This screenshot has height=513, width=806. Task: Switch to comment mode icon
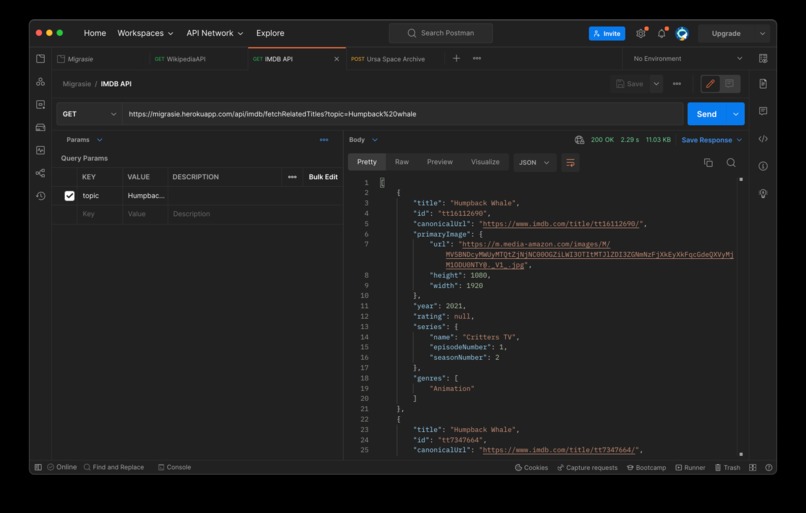(729, 84)
